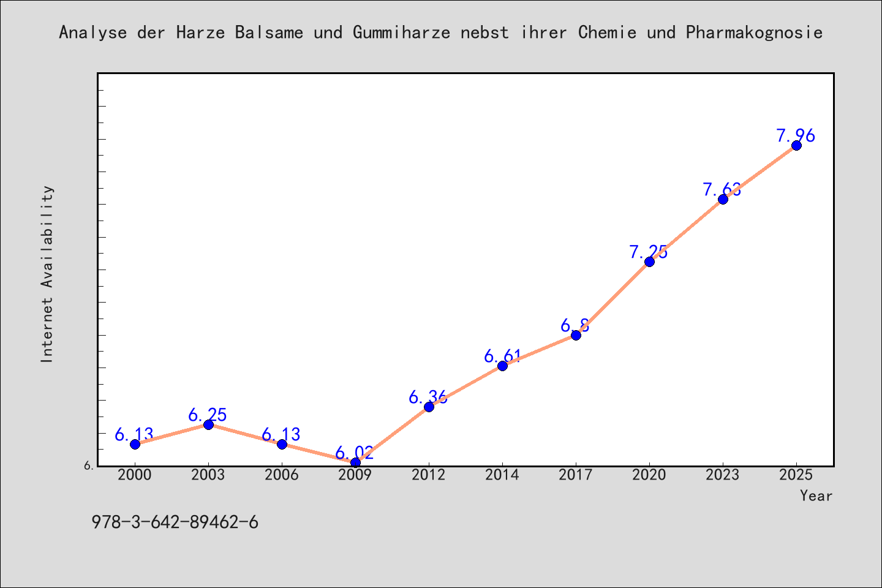882x588 pixels.
Task: Click the value label 6.25
Action: click(x=208, y=415)
